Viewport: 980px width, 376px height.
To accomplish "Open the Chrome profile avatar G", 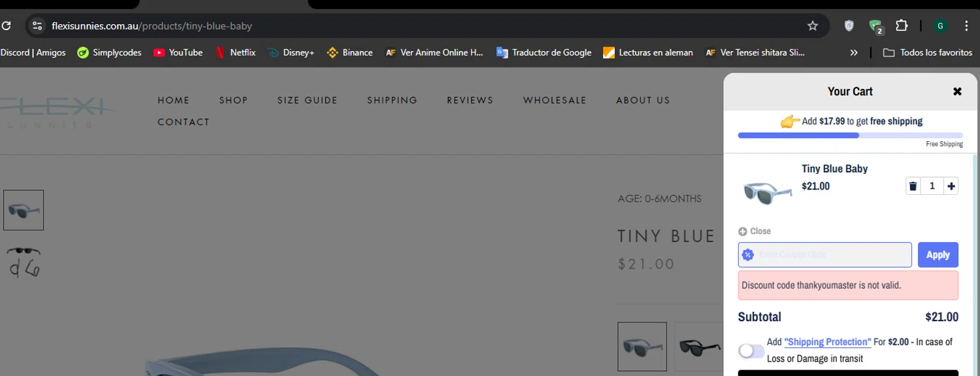I will (941, 26).
